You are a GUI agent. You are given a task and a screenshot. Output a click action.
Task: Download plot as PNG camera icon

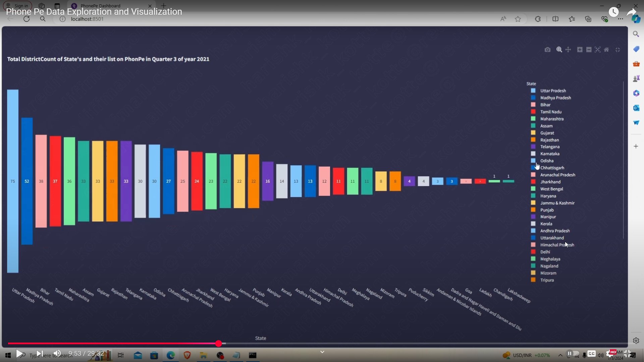point(547,50)
